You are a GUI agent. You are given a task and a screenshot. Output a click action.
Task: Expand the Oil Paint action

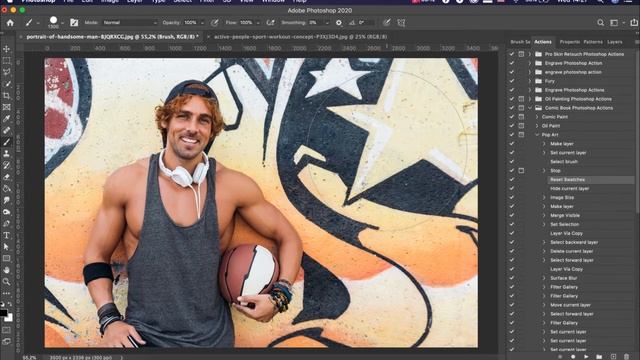coord(537,126)
